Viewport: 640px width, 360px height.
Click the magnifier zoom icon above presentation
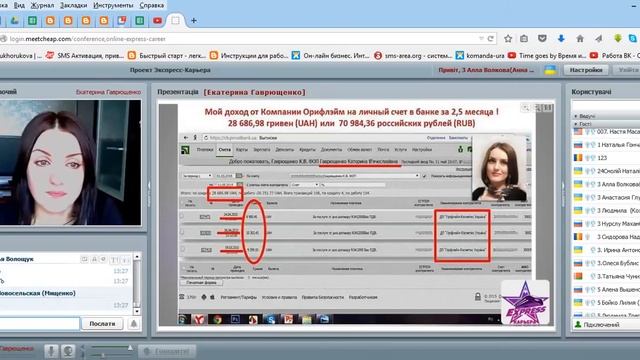[x=526, y=108]
